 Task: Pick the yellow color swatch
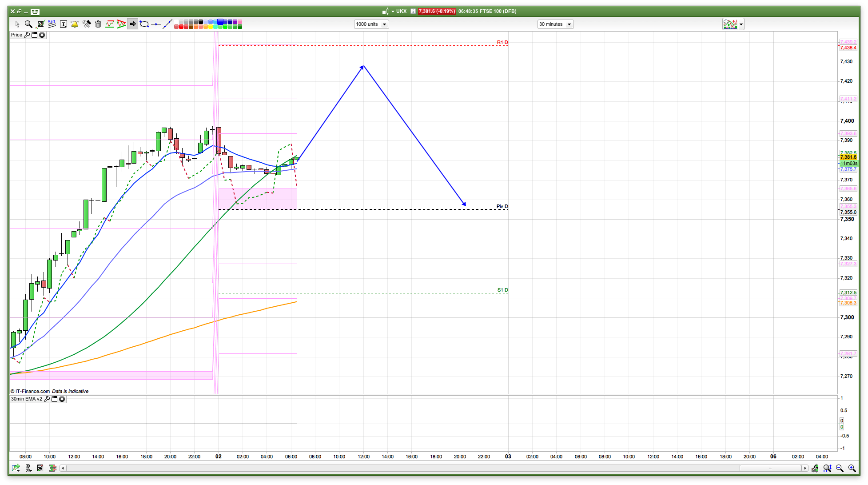coord(210,27)
